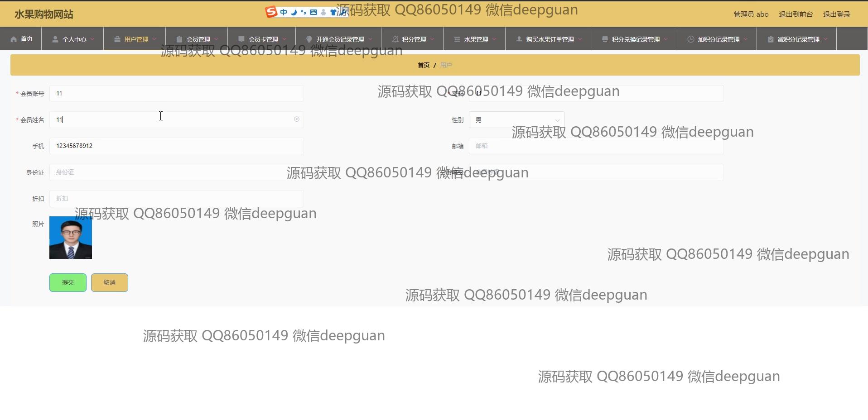Image resolution: width=868 pixels, height=420 pixels.
Task: Click the 取消 cancel button
Action: coord(110,282)
